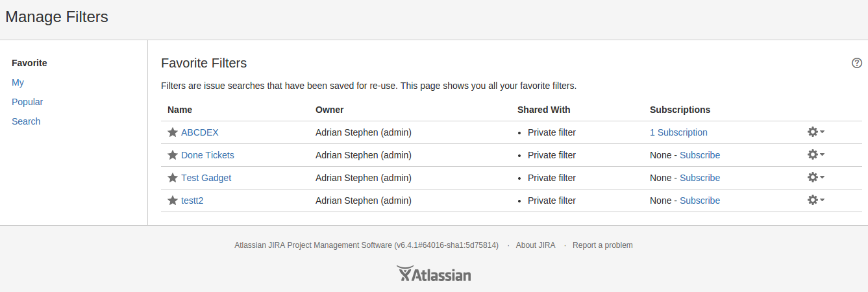The width and height of the screenshot is (868, 292).
Task: Open the ABCDEX filter link
Action: click(x=200, y=132)
